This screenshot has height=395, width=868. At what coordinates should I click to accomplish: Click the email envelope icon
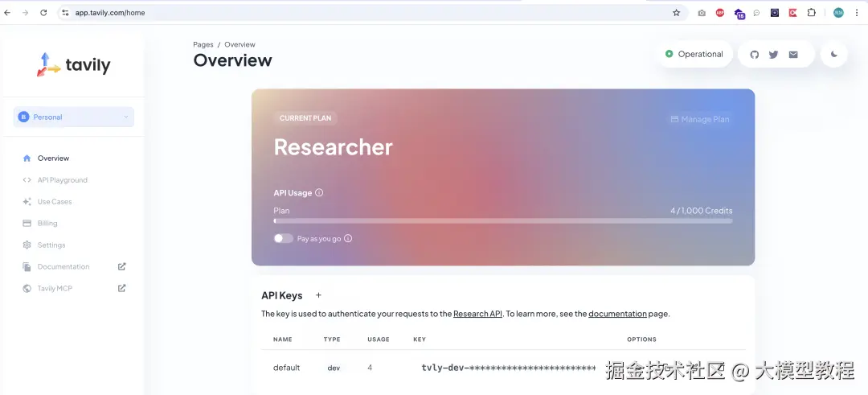[793, 54]
